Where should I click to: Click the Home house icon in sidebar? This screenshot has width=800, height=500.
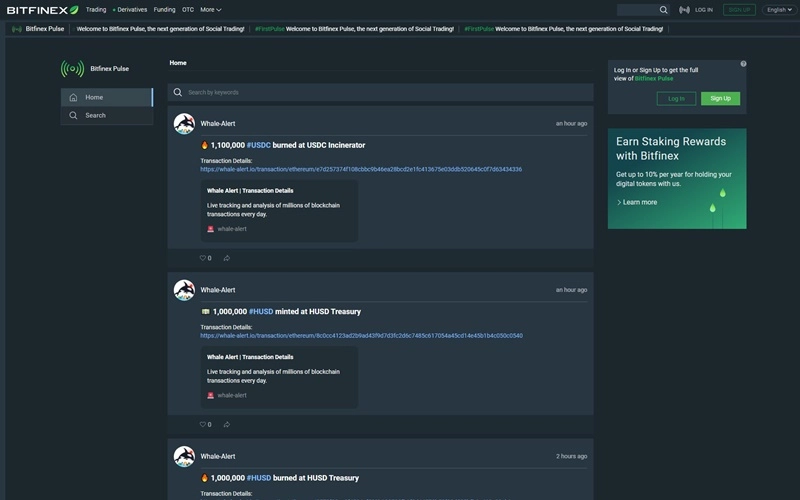pyautogui.click(x=73, y=97)
